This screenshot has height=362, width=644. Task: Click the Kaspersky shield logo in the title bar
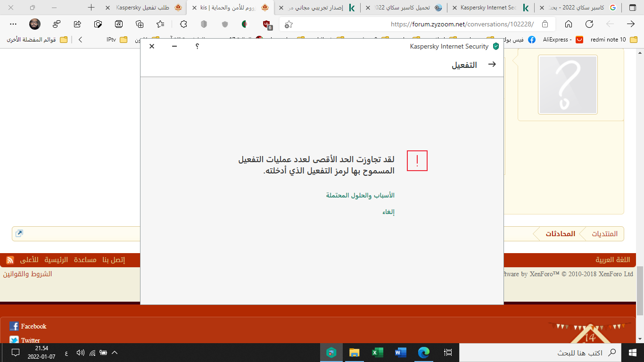495,46
